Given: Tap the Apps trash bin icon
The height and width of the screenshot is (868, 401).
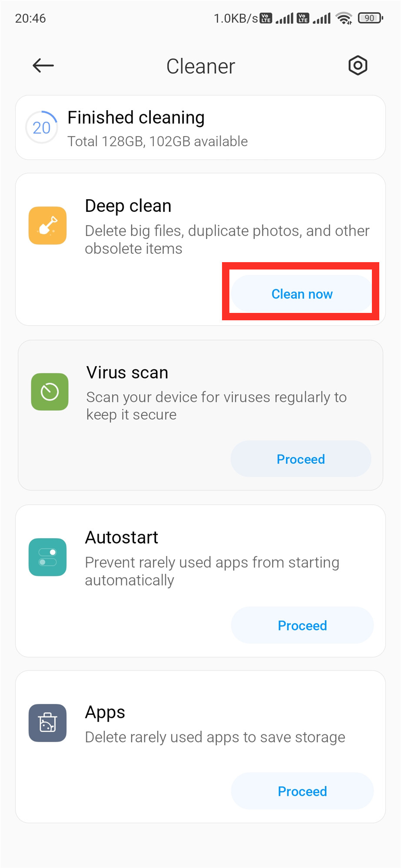Looking at the screenshot, I should (x=47, y=723).
